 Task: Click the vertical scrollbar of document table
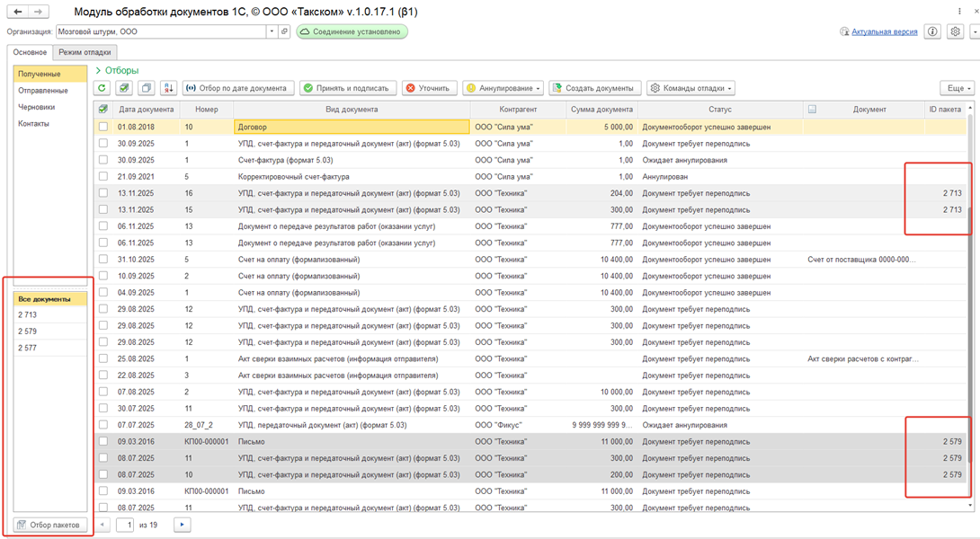[969, 269]
